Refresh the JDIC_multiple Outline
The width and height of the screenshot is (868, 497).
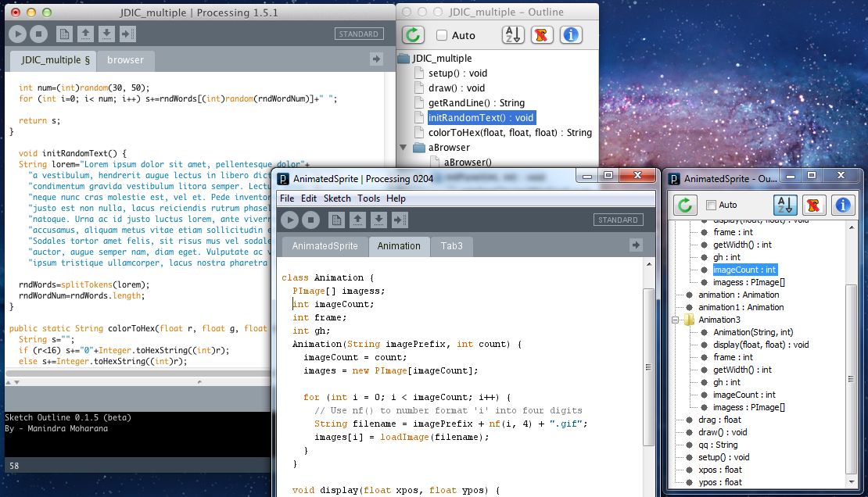413,35
